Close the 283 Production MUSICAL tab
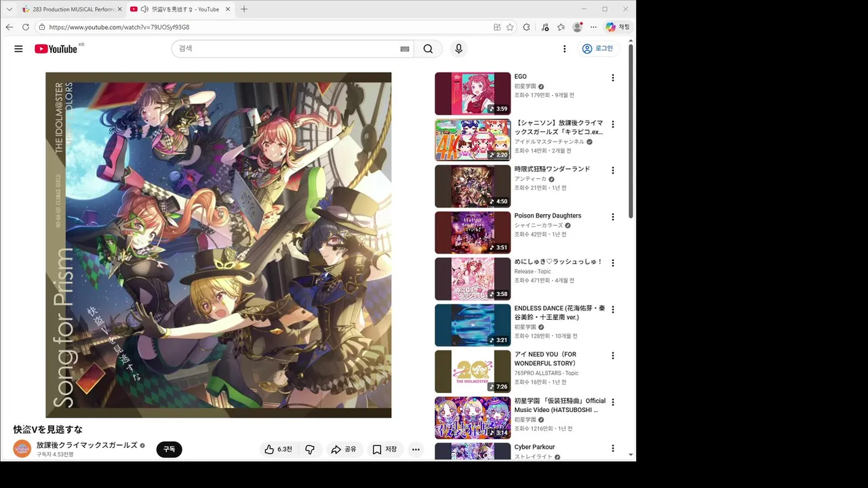The width and height of the screenshot is (868, 488). pyautogui.click(x=120, y=9)
